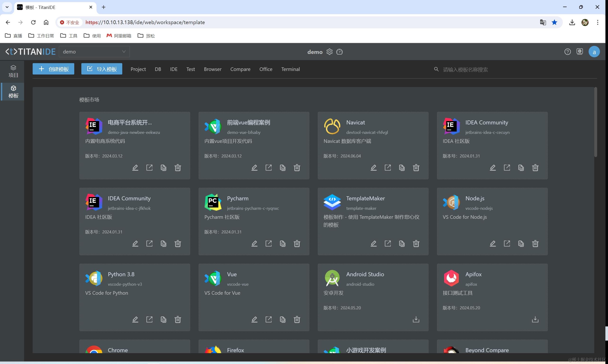Open browser downloads icon

pyautogui.click(x=572, y=22)
